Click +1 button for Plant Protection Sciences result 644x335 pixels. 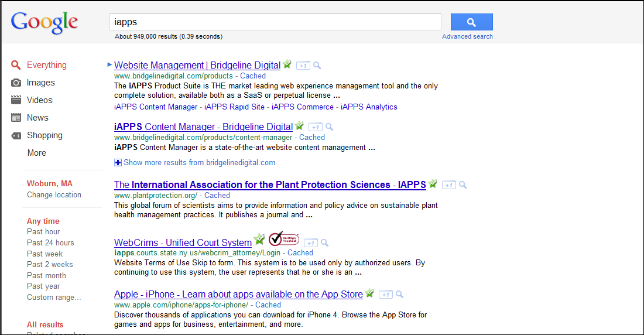tap(449, 186)
